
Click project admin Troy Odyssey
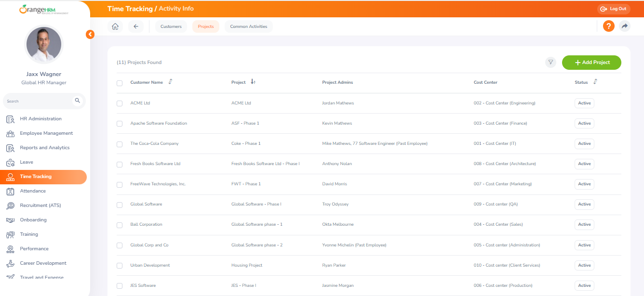tap(335, 204)
